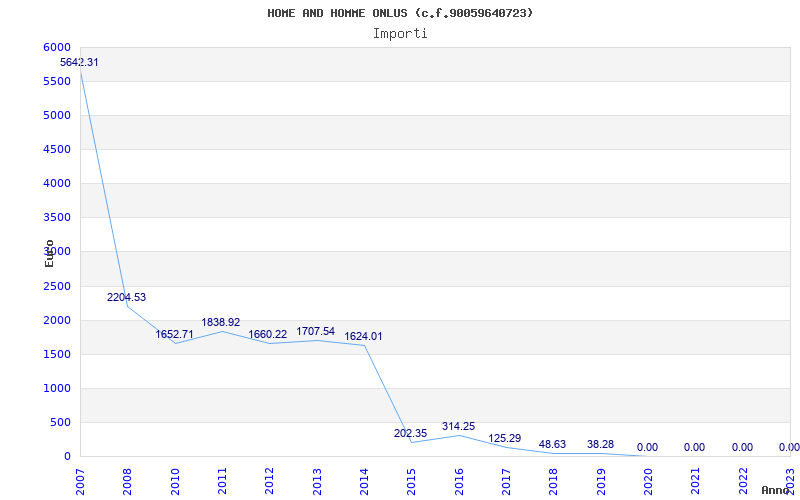Click the 2017 x-axis label
Screen dimensions: 800x500
506,481
